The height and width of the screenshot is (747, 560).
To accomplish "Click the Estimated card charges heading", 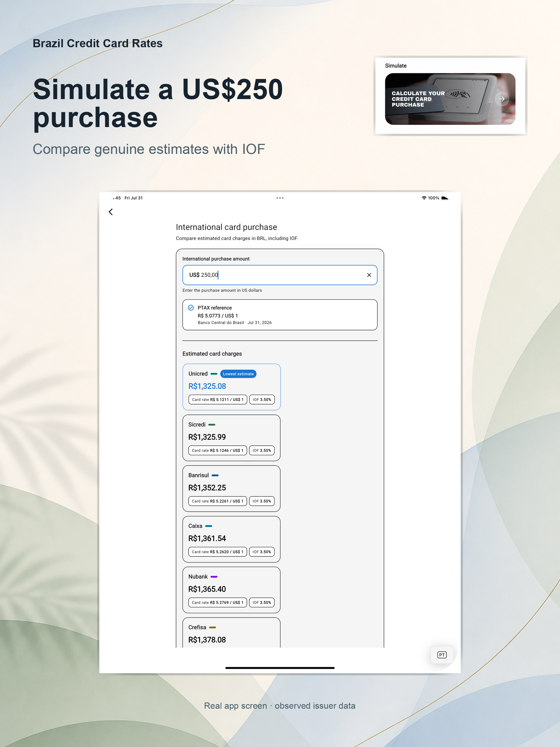I will point(212,354).
